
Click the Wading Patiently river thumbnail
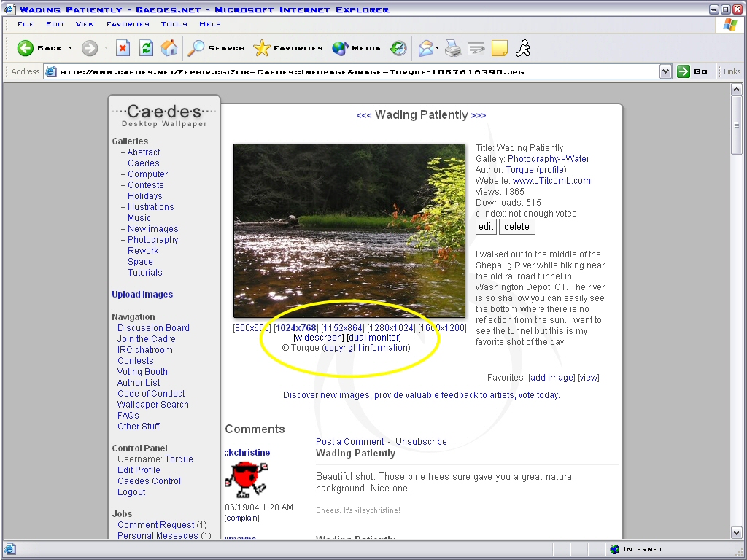[x=349, y=230]
